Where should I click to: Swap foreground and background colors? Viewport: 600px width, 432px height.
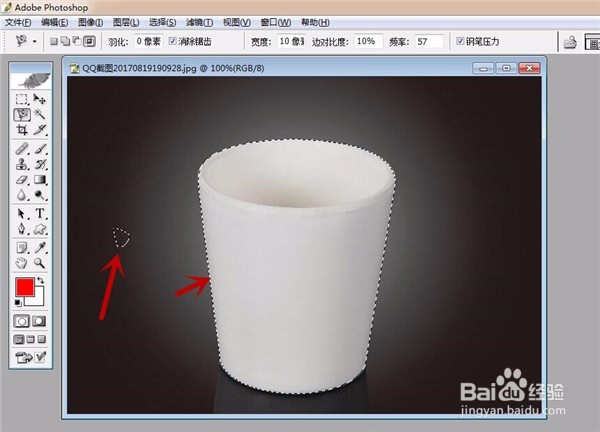tap(40, 281)
